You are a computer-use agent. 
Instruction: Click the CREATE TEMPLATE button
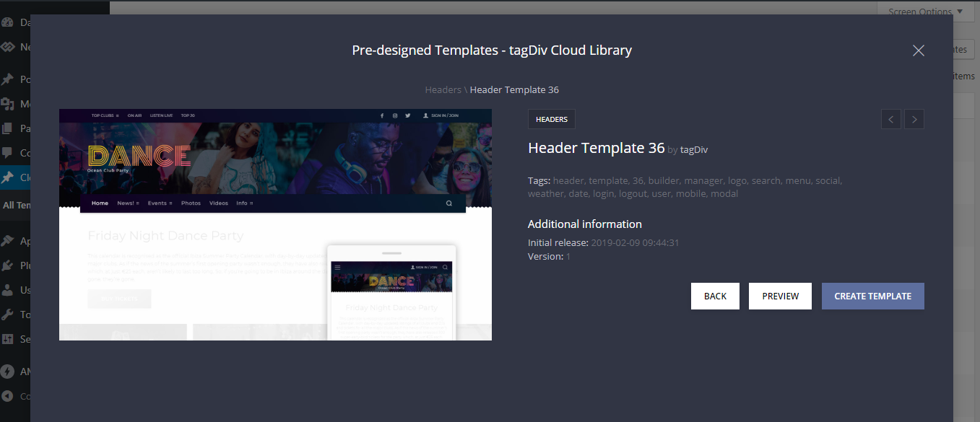tap(873, 296)
